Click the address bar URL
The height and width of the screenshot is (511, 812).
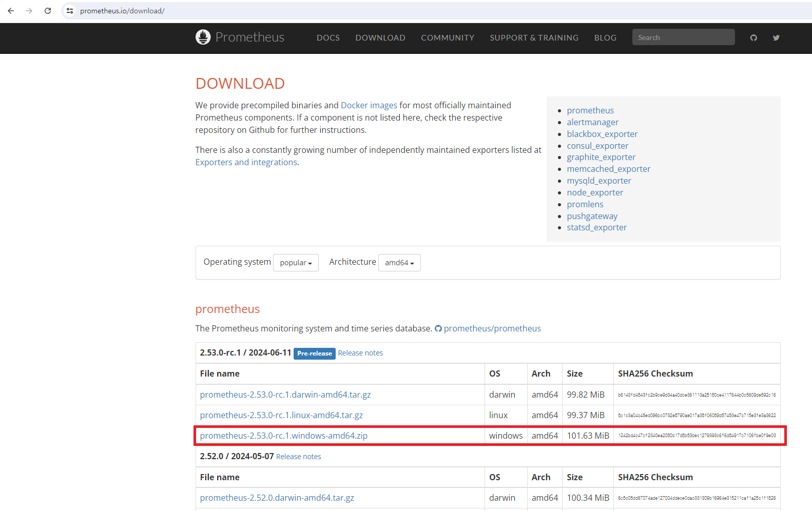click(x=122, y=11)
